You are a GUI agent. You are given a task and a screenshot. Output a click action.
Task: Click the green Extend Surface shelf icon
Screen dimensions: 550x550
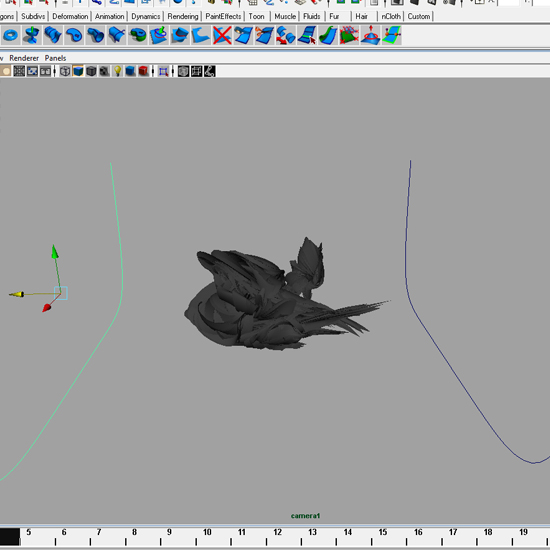point(328,35)
